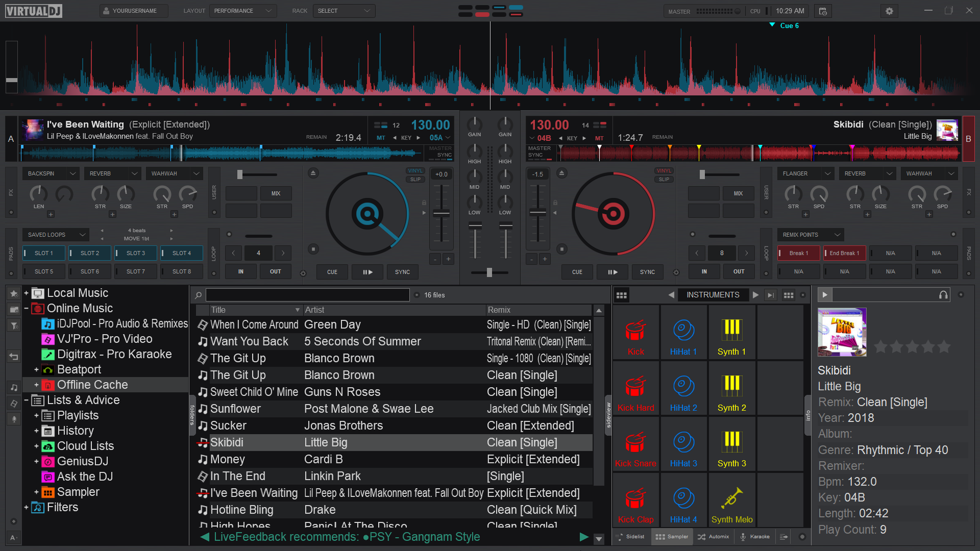Click the search magnifier icon in browser
Viewport: 980px width, 551px height.
tap(198, 295)
